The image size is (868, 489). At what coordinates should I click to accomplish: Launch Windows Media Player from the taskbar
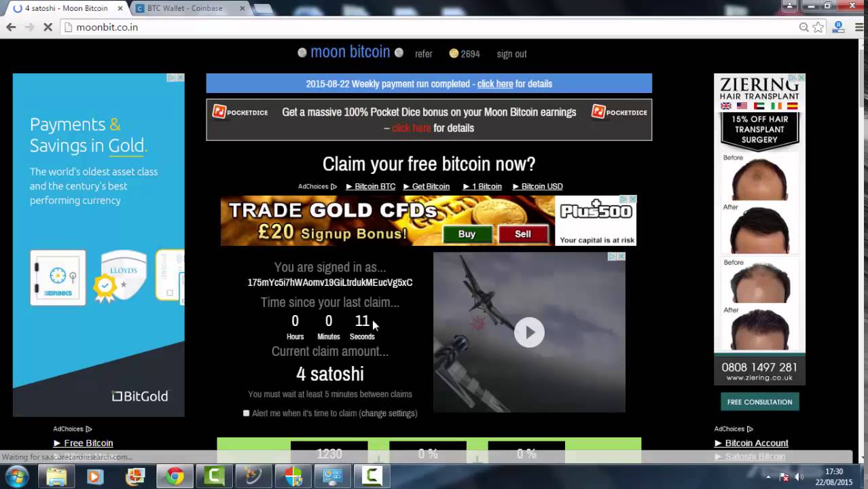pyautogui.click(x=94, y=477)
